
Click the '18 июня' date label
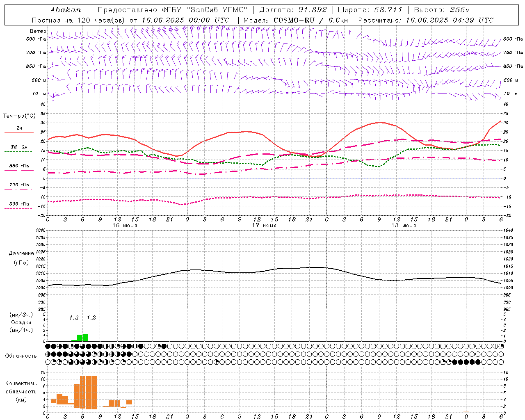pyautogui.click(x=404, y=226)
